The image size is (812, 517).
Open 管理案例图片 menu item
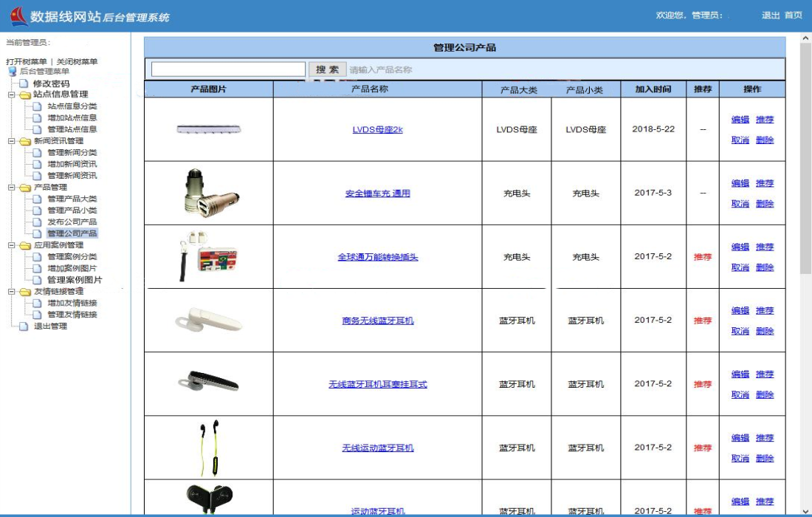[x=75, y=280]
